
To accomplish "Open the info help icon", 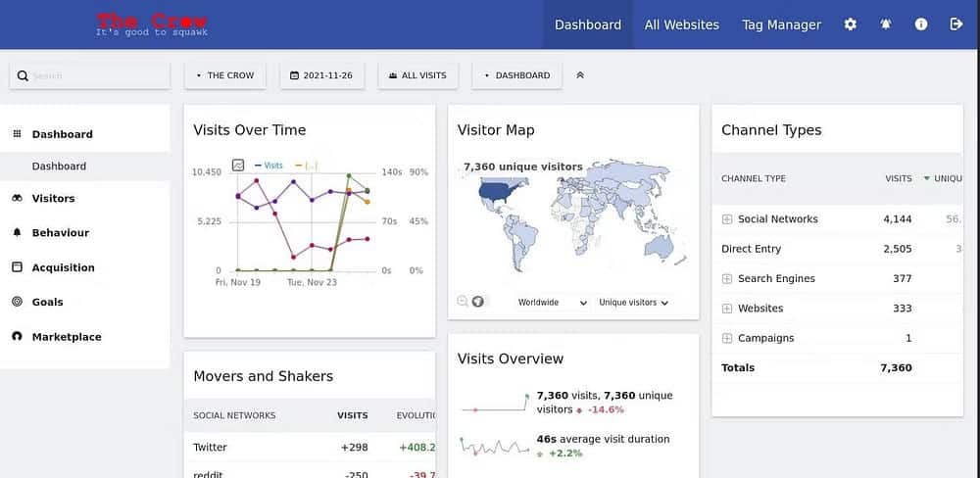I will [x=921, y=24].
